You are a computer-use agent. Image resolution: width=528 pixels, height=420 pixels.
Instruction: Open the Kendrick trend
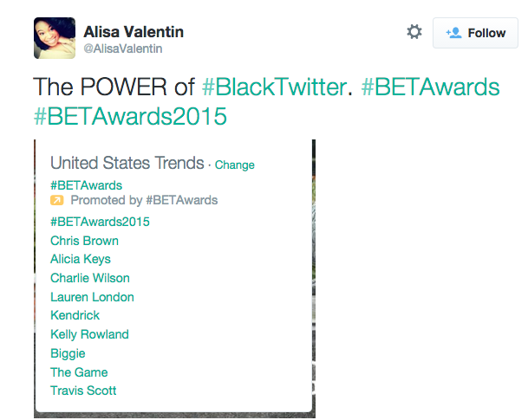coord(75,315)
